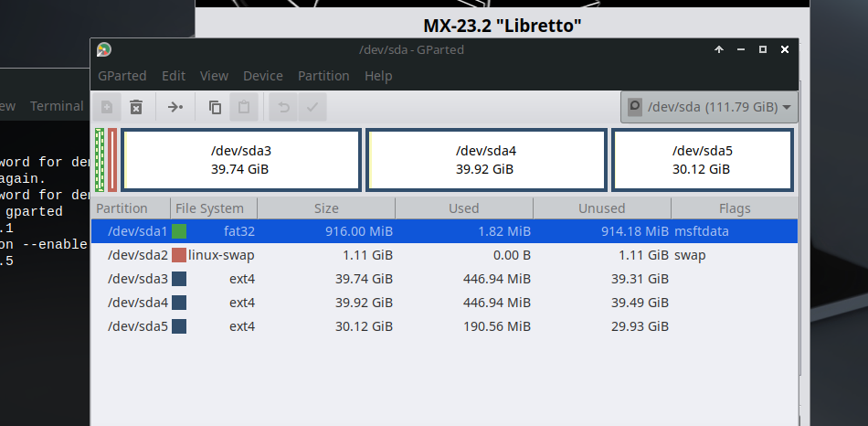Click the ext4 color square in /dev/sda5 row
The image size is (868, 426).
[179, 326]
